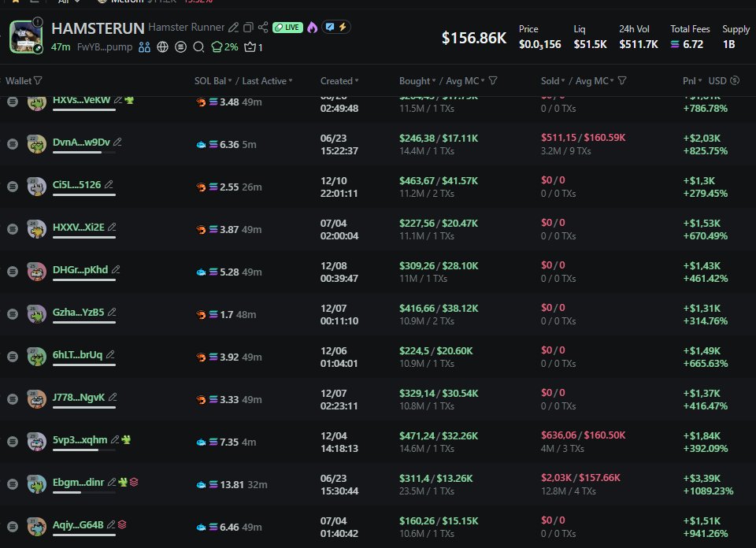Sort by Pnl column
Image resolution: width=756 pixels, height=548 pixels.
(692, 80)
